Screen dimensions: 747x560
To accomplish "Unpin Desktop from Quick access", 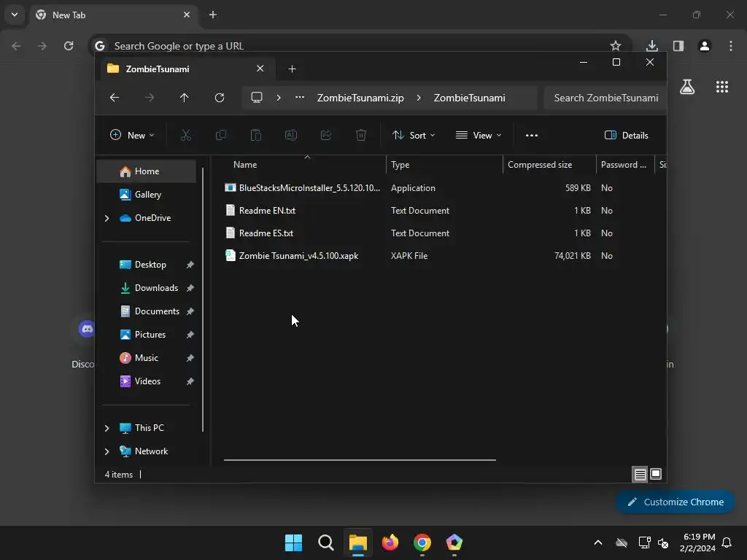I will coord(190,265).
